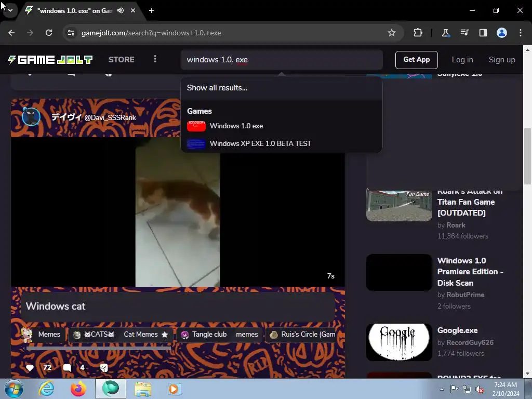
Task: Select the CATS community tag
Action: 95,335
